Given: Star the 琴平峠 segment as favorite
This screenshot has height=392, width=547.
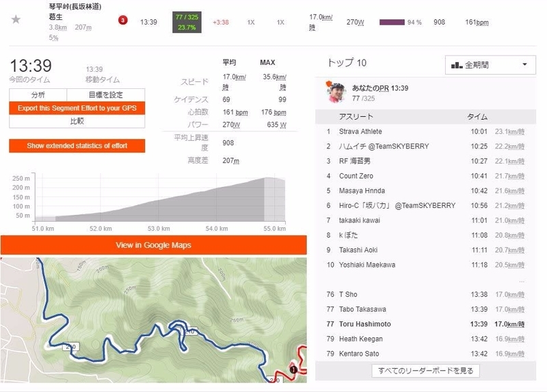Looking at the screenshot, I should click(16, 19).
